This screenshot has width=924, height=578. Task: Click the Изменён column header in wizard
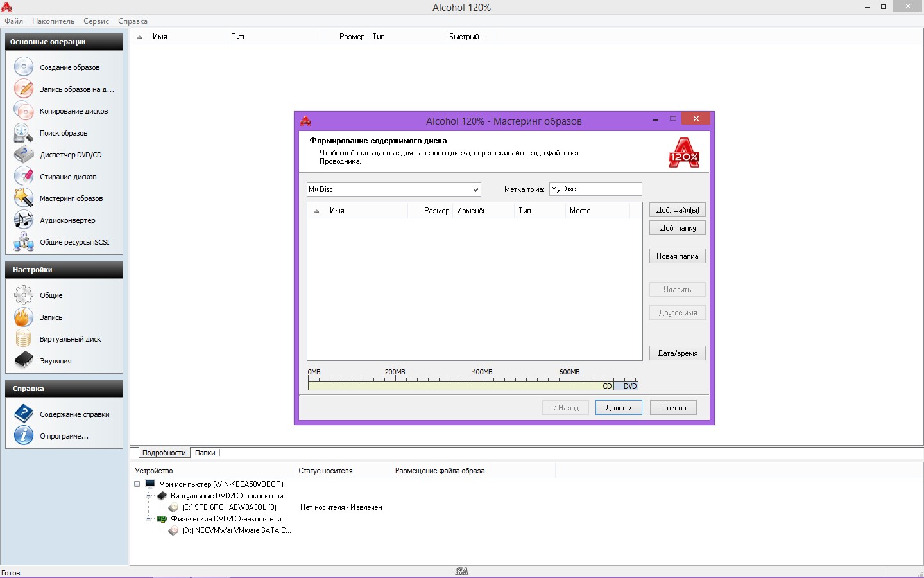[483, 211]
